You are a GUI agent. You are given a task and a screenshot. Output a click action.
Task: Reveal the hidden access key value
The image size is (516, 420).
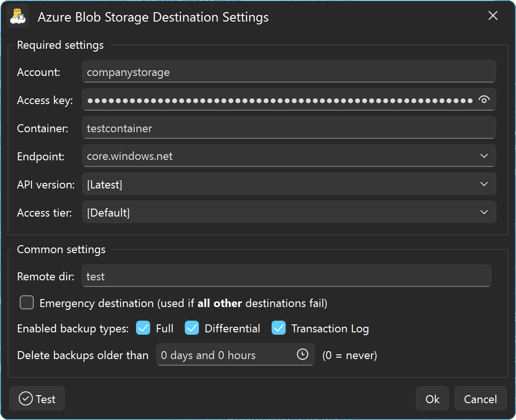[x=484, y=99]
